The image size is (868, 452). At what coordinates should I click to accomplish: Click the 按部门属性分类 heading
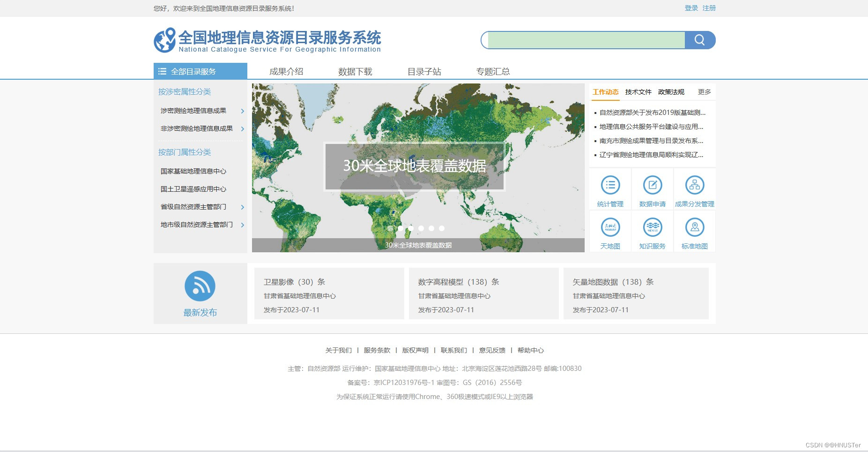185,152
